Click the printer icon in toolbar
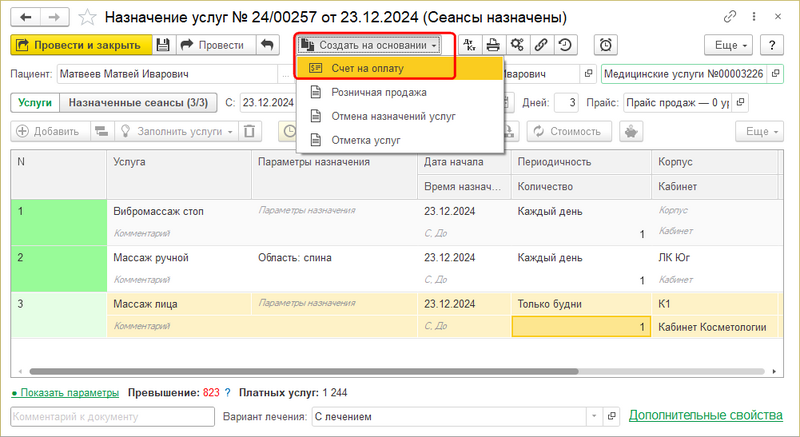 pos(493,45)
